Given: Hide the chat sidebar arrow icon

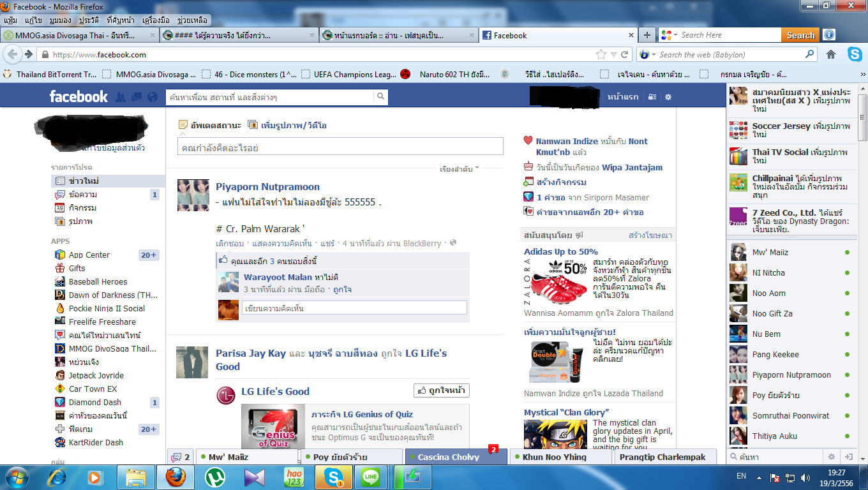Looking at the screenshot, I should tap(849, 457).
